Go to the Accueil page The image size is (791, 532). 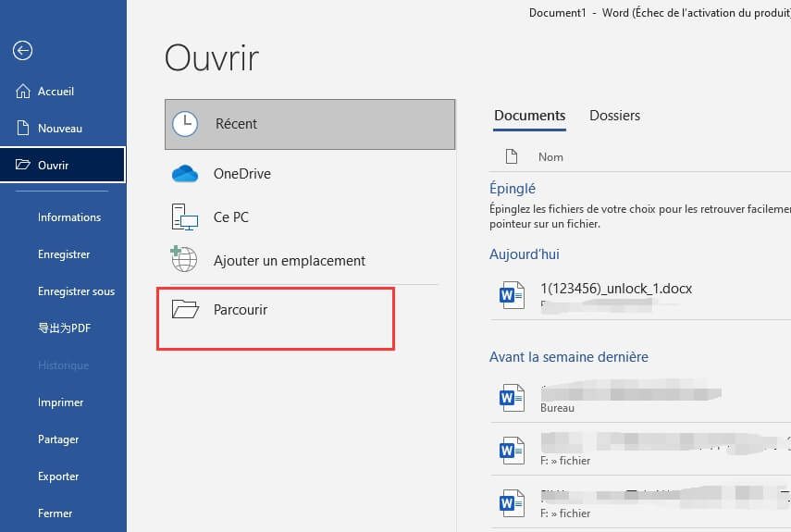coord(56,92)
